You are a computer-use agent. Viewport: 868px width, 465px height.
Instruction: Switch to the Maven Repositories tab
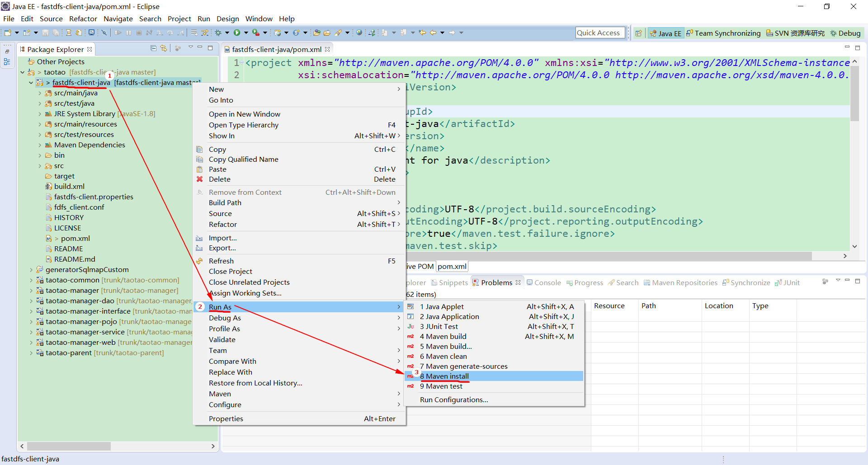point(680,282)
